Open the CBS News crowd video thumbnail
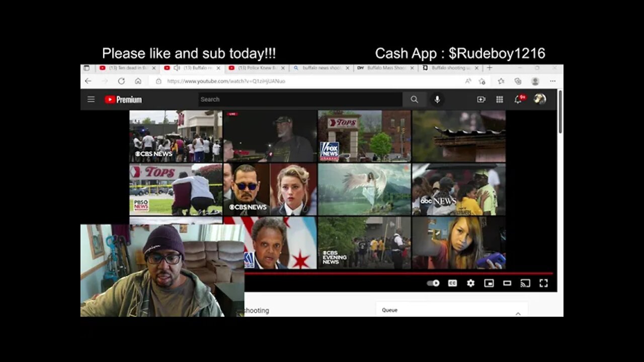644x362 pixels. click(176, 136)
